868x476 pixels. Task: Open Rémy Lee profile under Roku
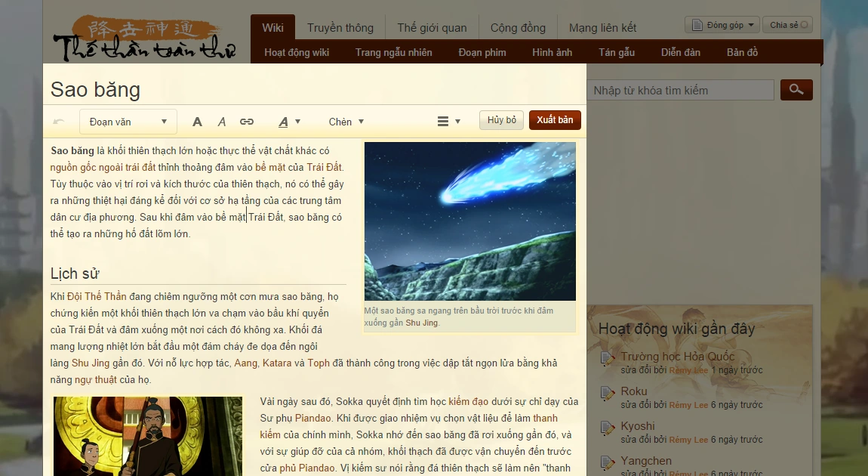coord(688,405)
